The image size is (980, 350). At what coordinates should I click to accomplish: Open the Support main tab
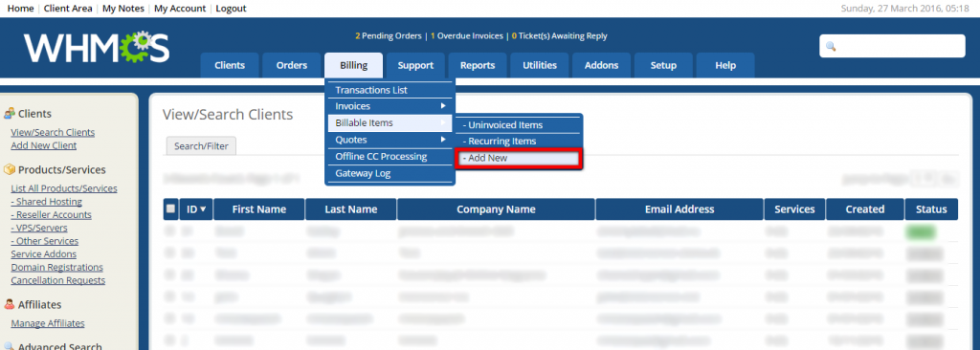click(x=415, y=66)
